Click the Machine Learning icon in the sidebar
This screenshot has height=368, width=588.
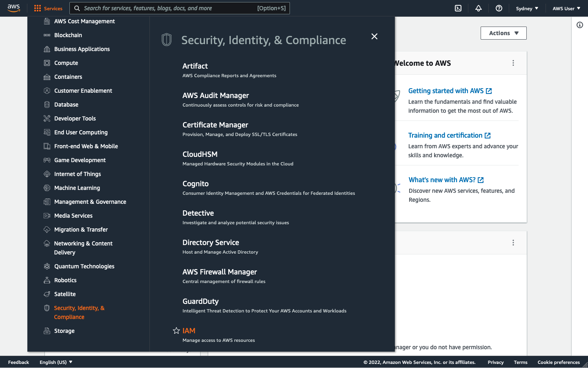click(47, 188)
